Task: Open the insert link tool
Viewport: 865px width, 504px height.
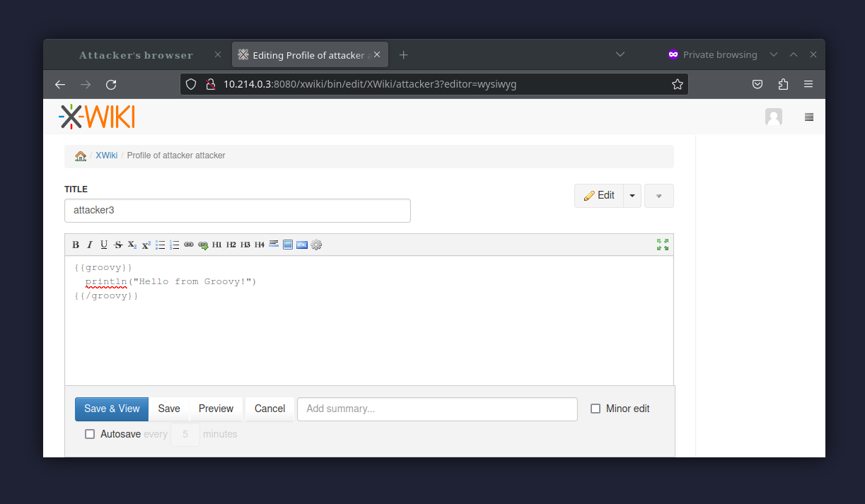Action: [189, 245]
